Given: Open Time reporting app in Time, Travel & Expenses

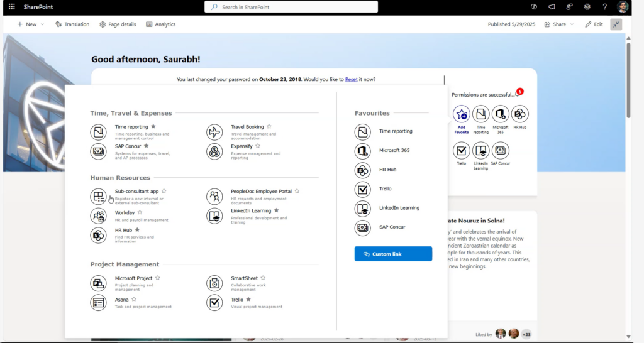Looking at the screenshot, I should click(x=99, y=132).
